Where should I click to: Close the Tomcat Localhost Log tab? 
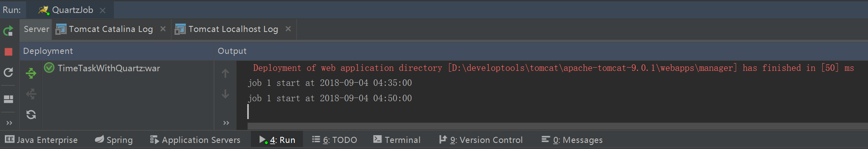tap(288, 29)
